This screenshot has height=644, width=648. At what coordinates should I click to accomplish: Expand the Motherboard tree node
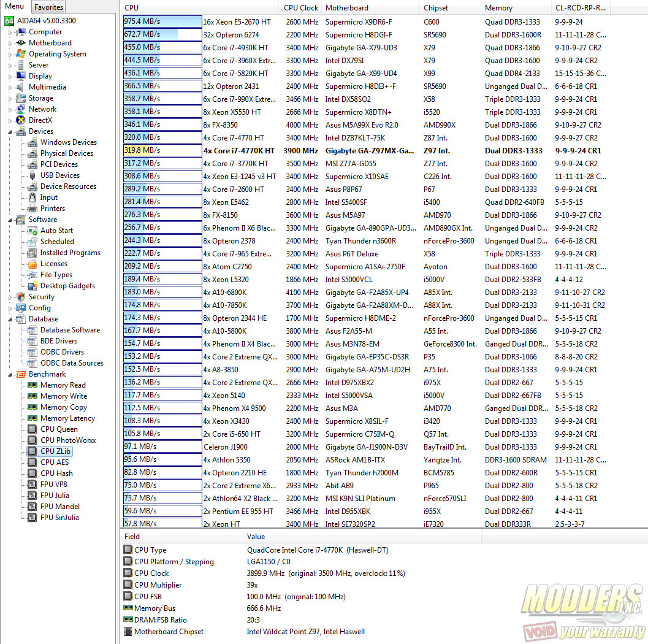click(10, 43)
